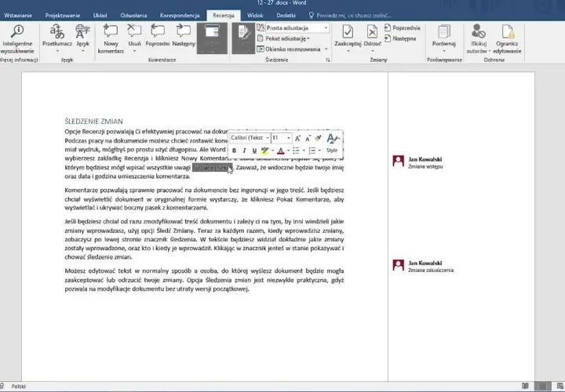Open Przetłumacz dropdown arrow
This screenshot has width=565, height=392.
(57, 51)
